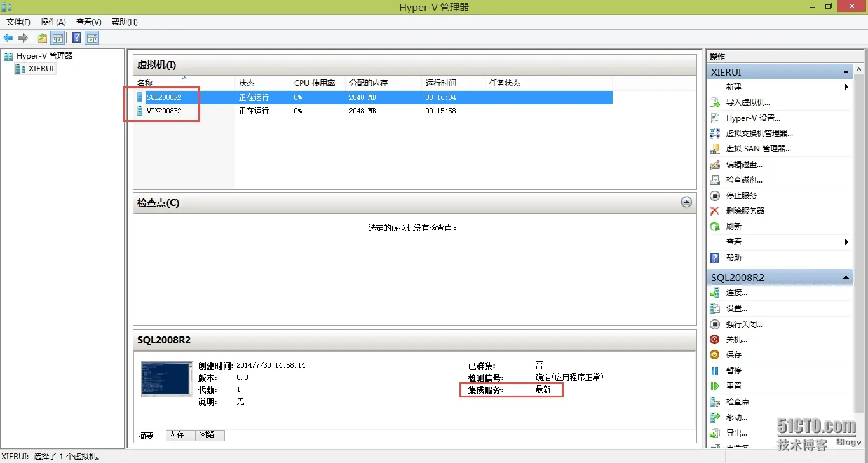Viewport: 868px width, 463px height.
Task: Click 2048 MB in the WIN2008R2 row
Action: click(363, 111)
